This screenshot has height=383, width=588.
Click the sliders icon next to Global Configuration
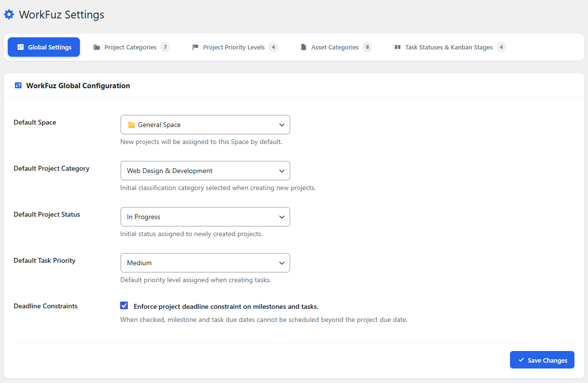click(18, 85)
